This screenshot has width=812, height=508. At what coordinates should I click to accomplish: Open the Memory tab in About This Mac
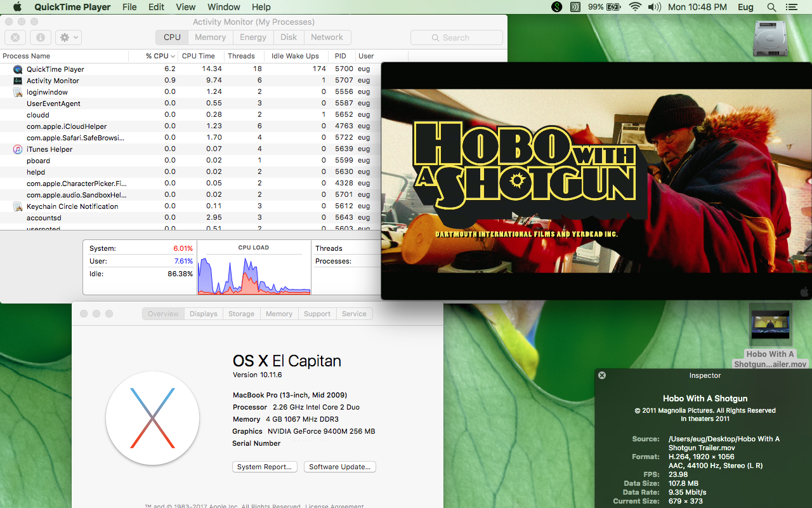pos(279,314)
